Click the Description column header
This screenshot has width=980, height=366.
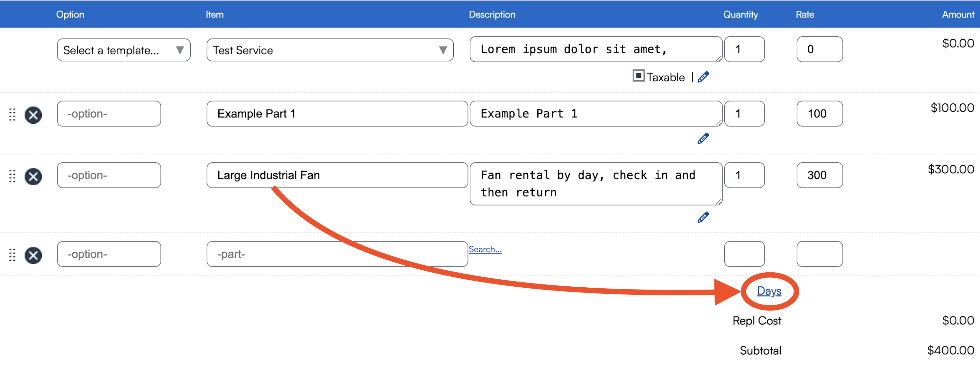(x=492, y=14)
